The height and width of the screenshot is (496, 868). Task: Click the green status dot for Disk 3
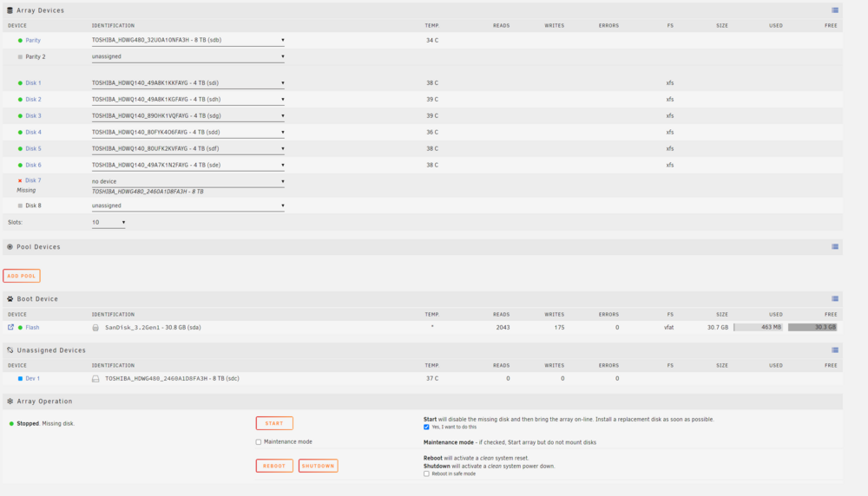tap(21, 116)
